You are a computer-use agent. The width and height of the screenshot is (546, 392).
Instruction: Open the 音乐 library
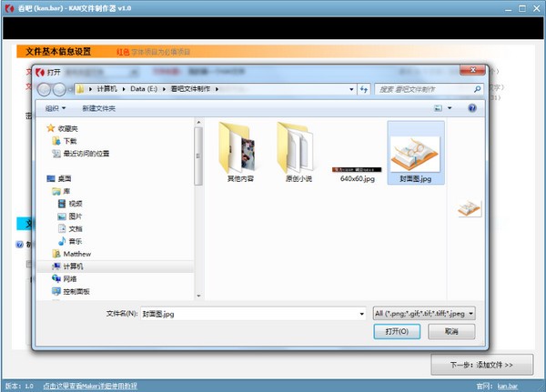[70, 241]
